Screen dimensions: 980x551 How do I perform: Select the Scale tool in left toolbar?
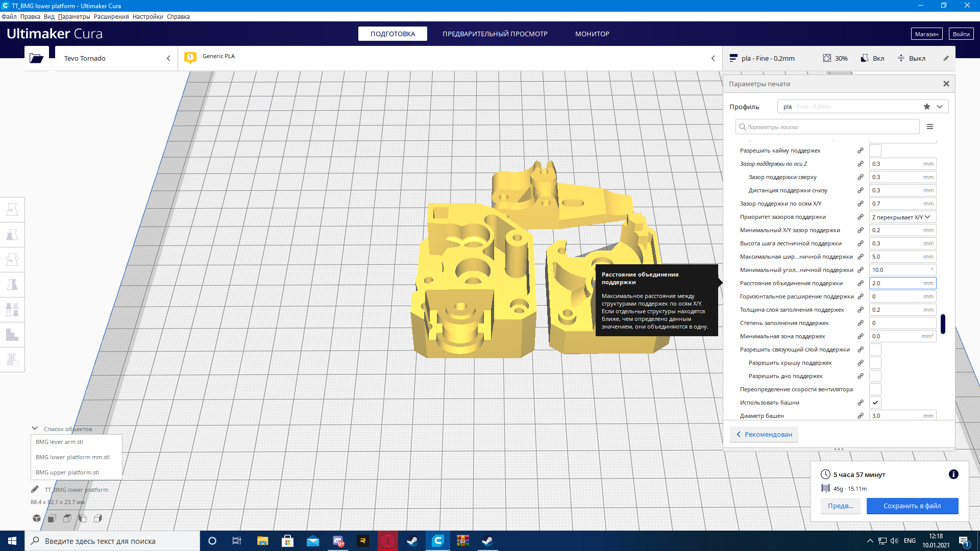(12, 235)
